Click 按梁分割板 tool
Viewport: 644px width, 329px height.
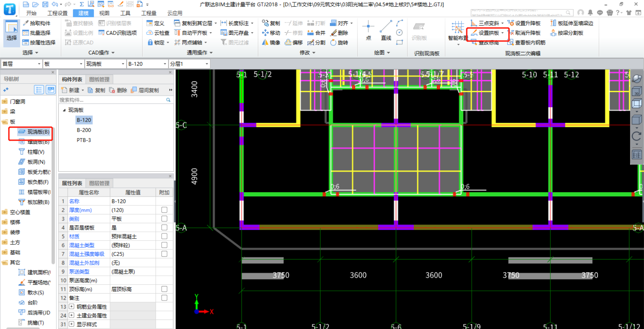[x=567, y=33]
